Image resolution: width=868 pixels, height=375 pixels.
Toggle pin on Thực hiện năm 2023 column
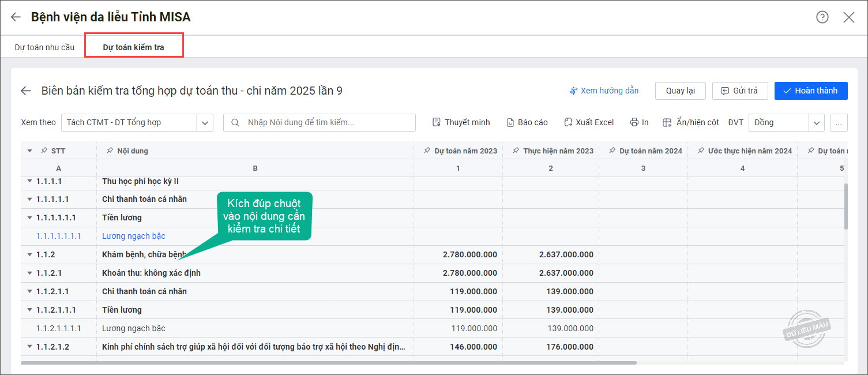pos(516,151)
